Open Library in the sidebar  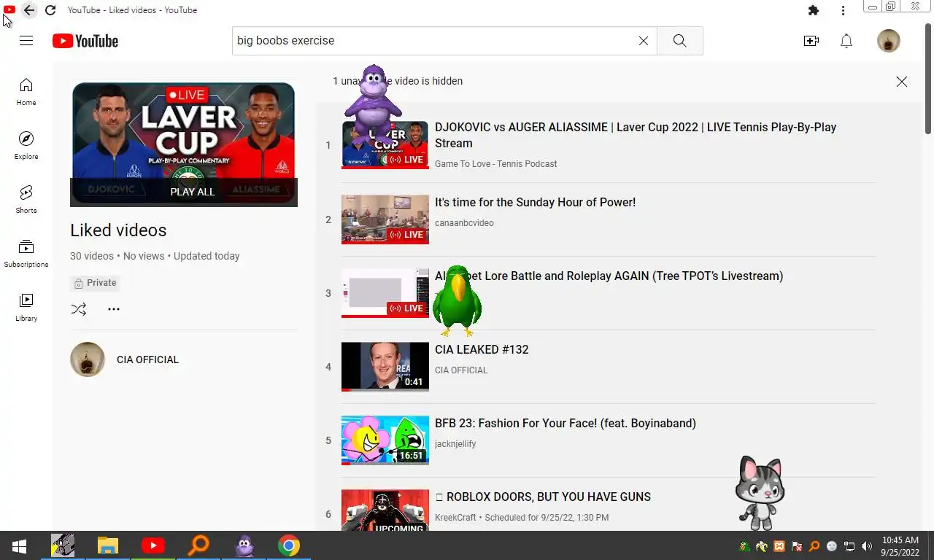pos(26,308)
